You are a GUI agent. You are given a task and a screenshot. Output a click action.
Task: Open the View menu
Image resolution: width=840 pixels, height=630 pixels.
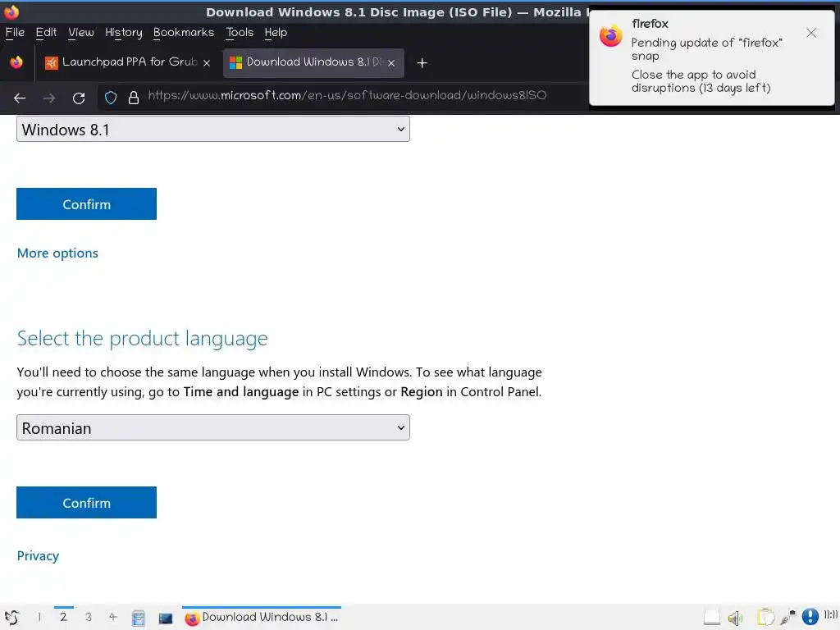point(81,33)
